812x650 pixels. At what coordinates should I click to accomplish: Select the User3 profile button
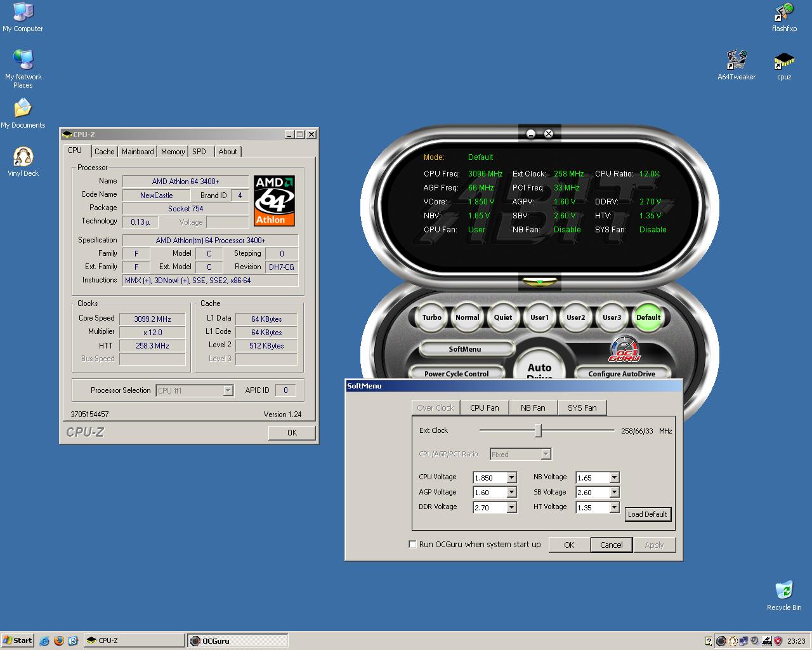click(x=612, y=317)
